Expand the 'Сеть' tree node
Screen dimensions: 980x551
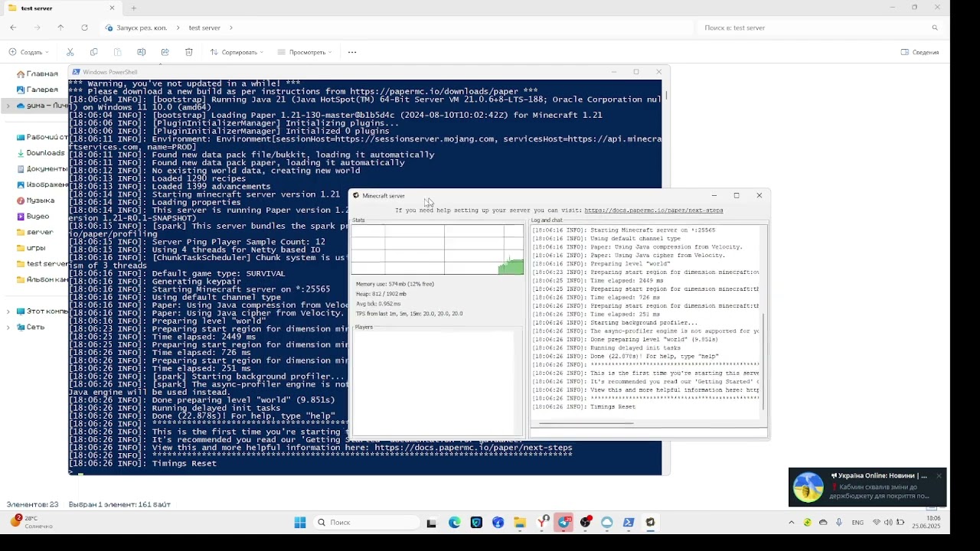(x=8, y=328)
